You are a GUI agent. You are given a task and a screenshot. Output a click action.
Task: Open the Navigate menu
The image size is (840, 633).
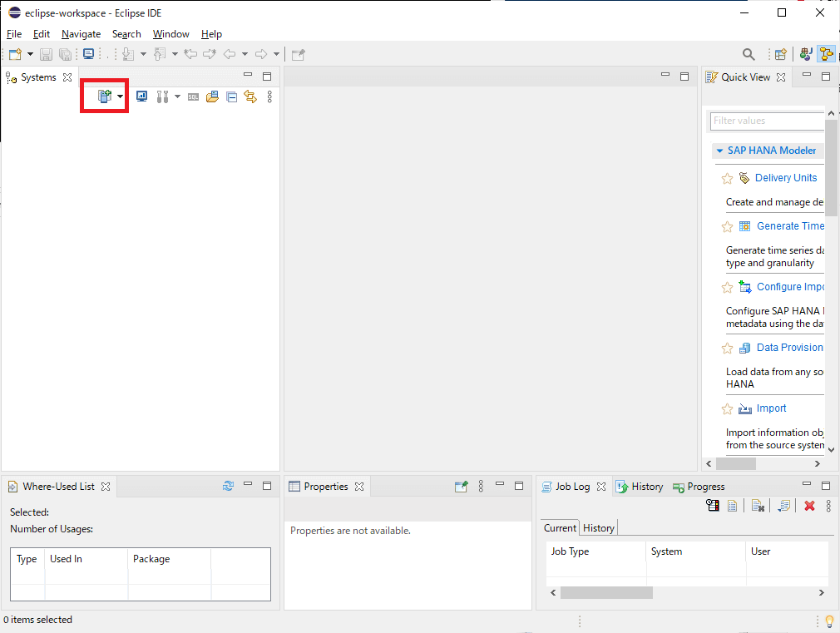81,34
